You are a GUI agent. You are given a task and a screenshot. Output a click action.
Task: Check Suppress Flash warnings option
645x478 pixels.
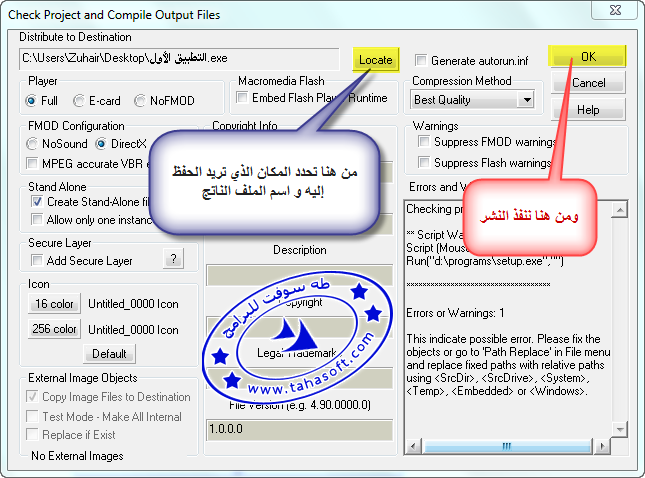424,163
